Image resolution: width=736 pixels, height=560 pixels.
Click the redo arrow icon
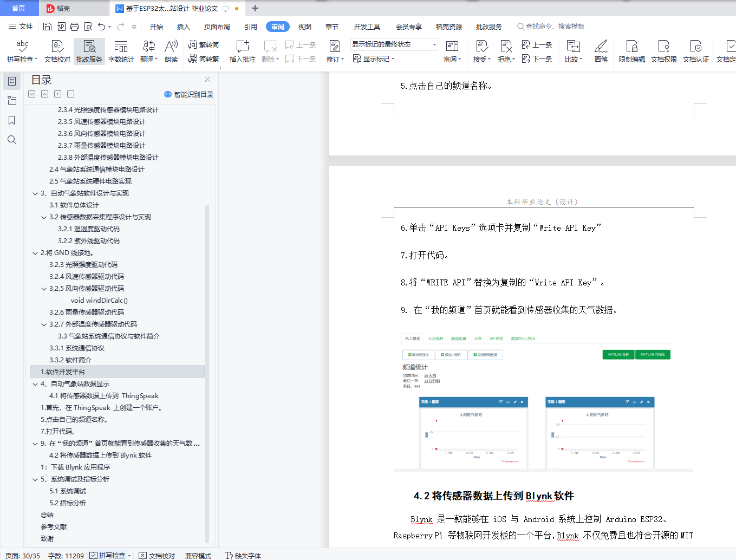(120, 27)
